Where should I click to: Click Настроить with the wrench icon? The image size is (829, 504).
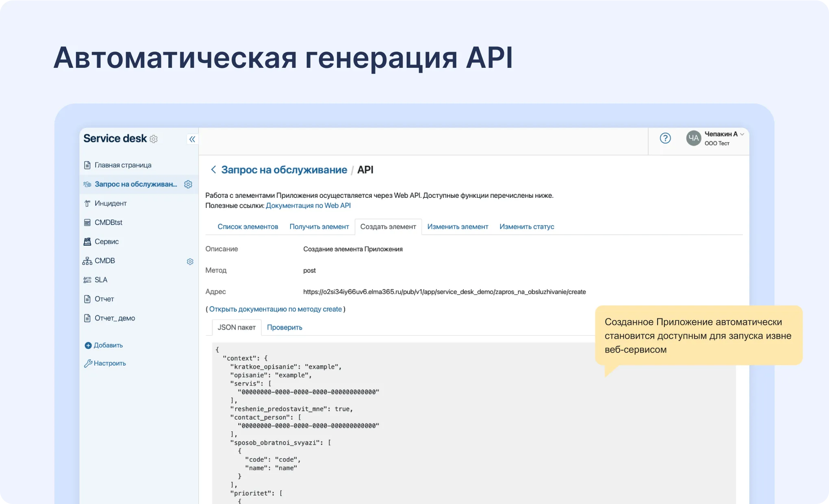click(110, 363)
